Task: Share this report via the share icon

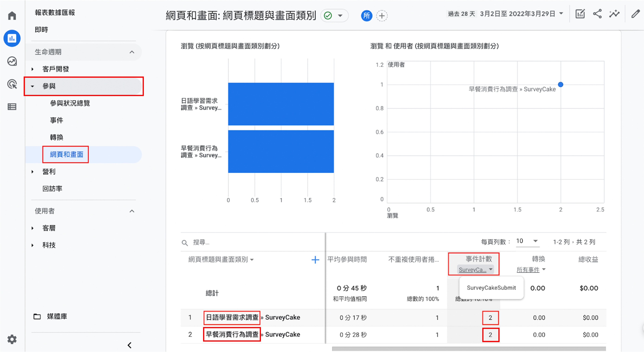Action: click(x=597, y=14)
